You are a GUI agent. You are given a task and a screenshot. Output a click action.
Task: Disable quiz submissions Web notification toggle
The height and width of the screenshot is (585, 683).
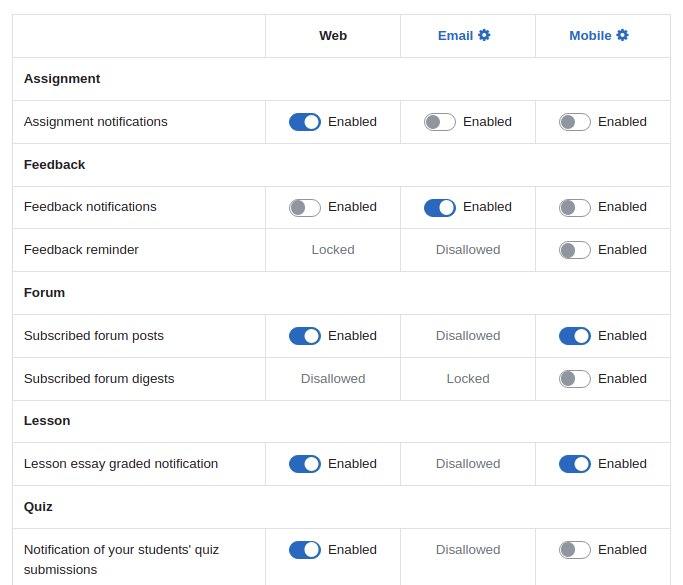tap(304, 550)
